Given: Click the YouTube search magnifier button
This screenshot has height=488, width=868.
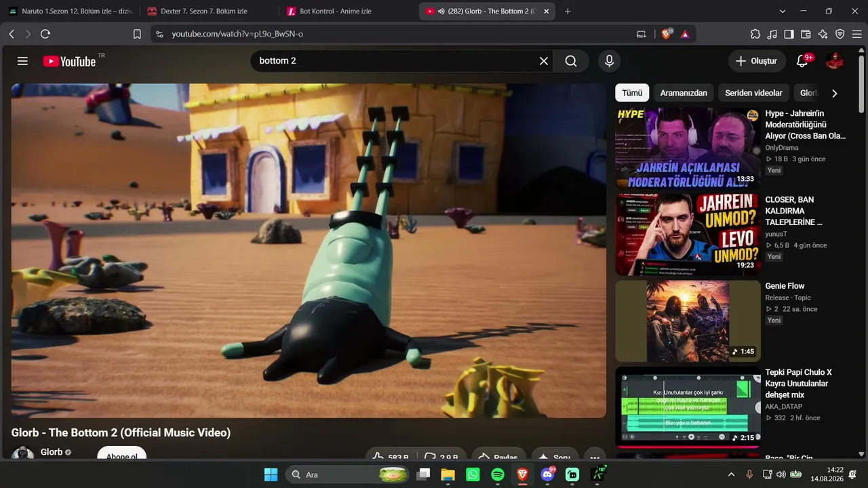Looking at the screenshot, I should click(x=571, y=61).
